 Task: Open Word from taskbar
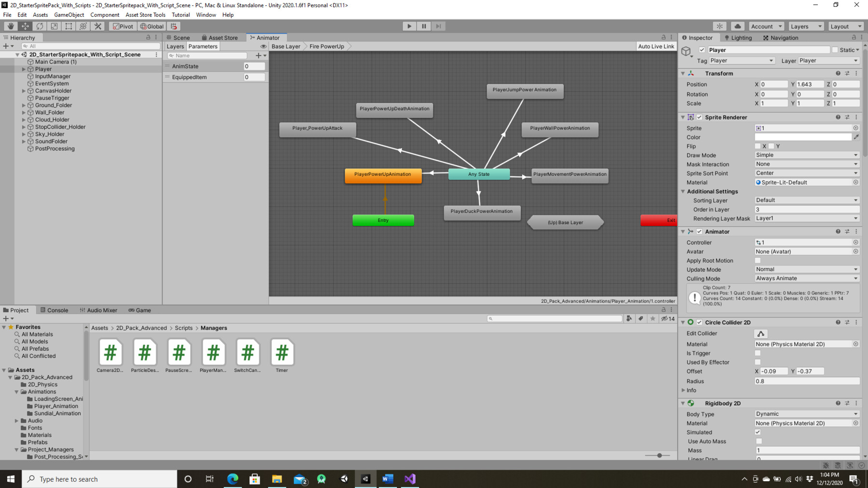pos(388,479)
